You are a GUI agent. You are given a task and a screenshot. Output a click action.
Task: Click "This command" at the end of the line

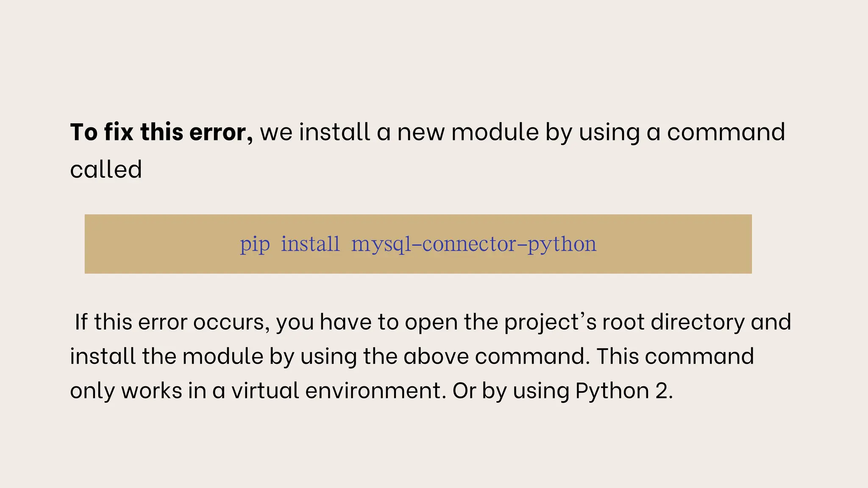(x=675, y=356)
